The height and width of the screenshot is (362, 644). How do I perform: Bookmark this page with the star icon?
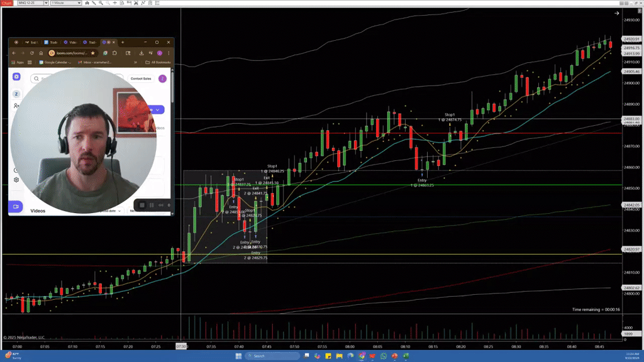click(x=93, y=53)
